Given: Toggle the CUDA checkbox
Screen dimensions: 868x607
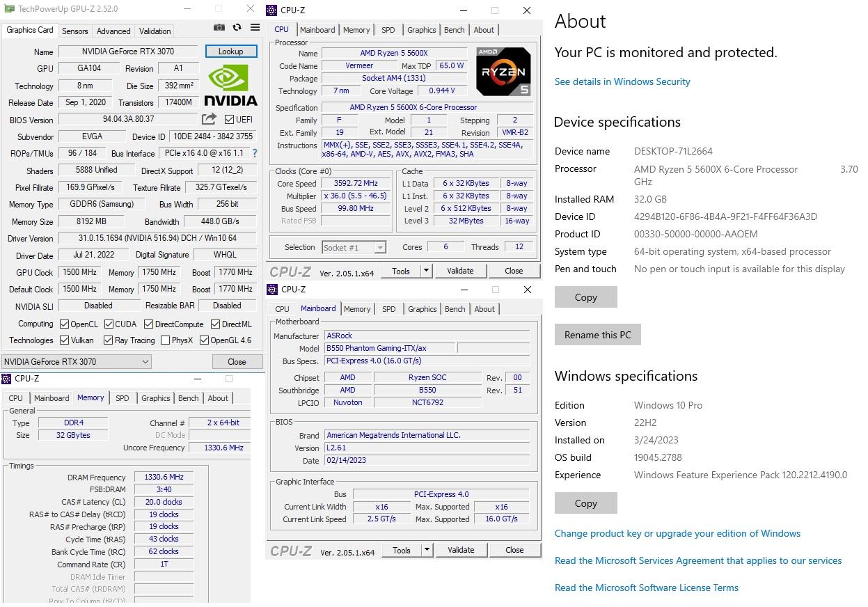Looking at the screenshot, I should coord(109,324).
